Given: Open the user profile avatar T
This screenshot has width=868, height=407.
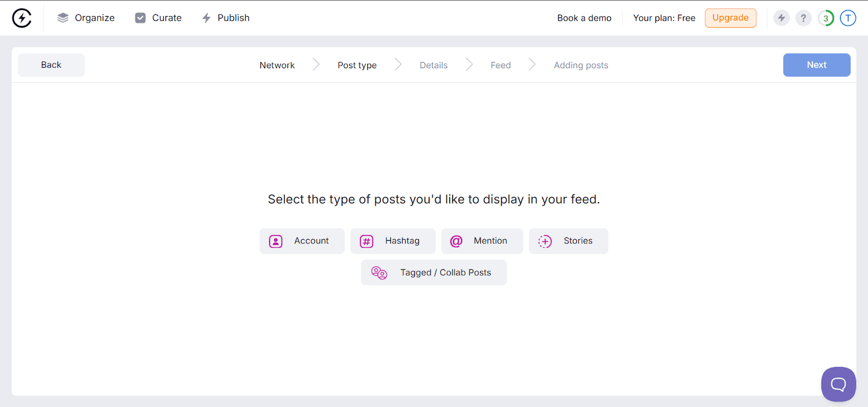Looking at the screenshot, I should pyautogui.click(x=848, y=18).
